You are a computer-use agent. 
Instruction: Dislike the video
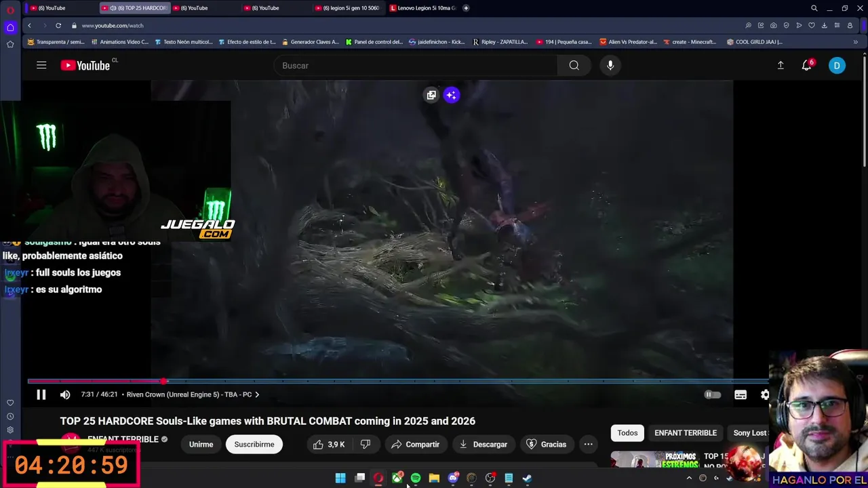pyautogui.click(x=366, y=445)
